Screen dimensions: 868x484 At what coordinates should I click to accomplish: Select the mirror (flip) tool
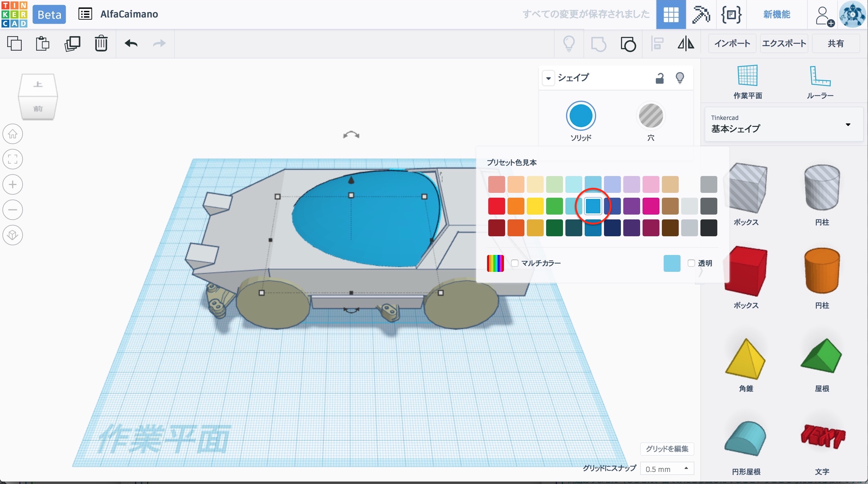click(x=686, y=43)
